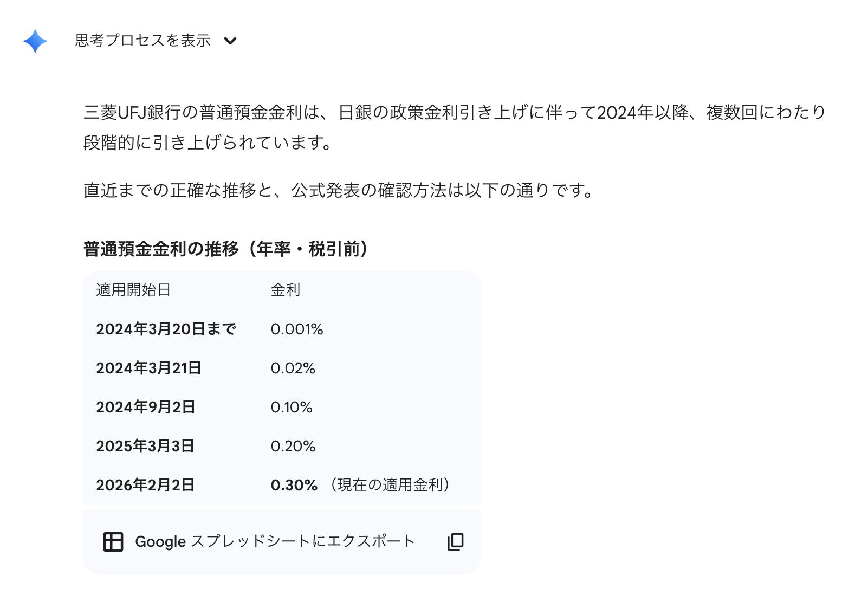This screenshot has height=608, width=868.
Task: Select the 0.10% rate value
Action: (292, 407)
